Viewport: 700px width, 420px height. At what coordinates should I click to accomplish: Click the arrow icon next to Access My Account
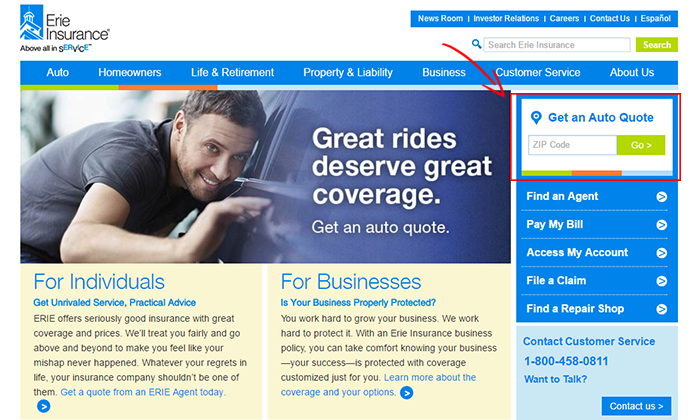point(662,253)
